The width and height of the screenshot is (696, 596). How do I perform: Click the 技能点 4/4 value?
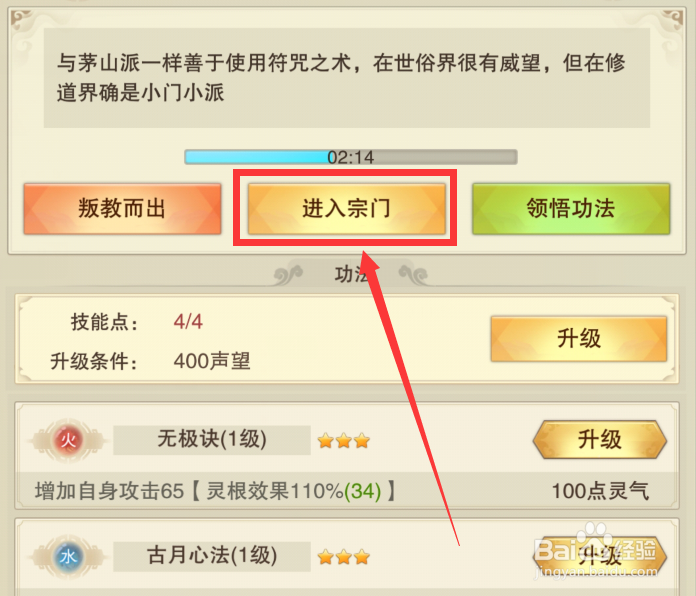coord(188,322)
